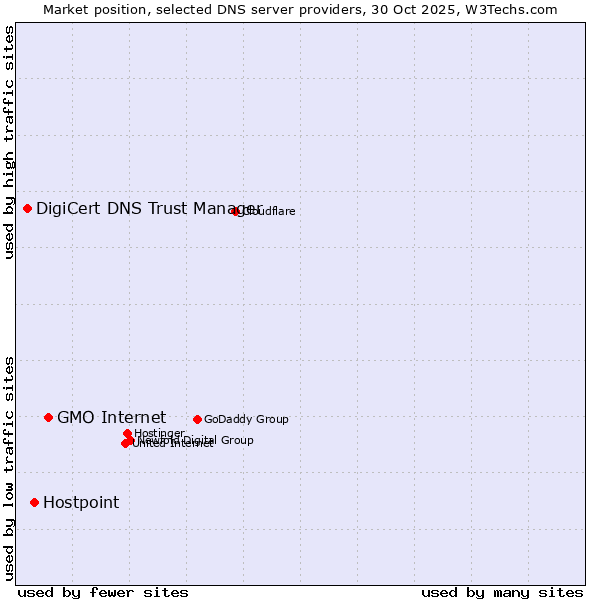This screenshot has height=600, width=600.
Task: Click the Hostpoint red diamond marker
Action: [x=35, y=502]
